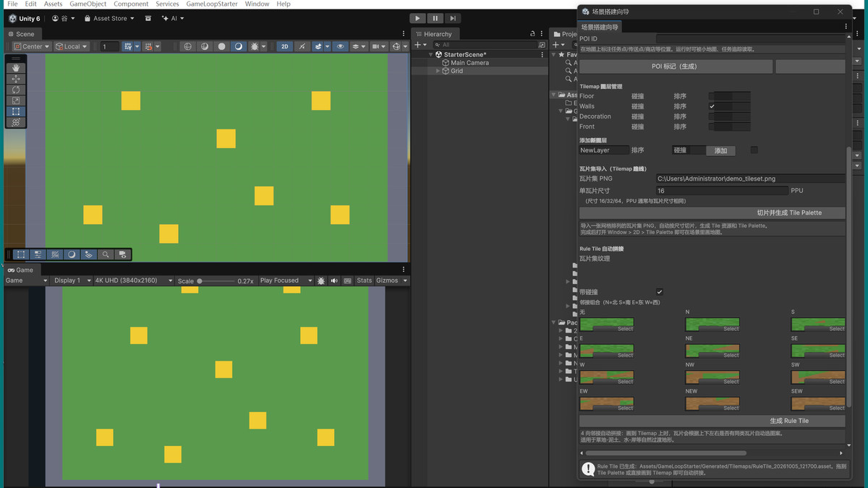
Task: Open the Local orientation dropdown
Action: point(72,46)
